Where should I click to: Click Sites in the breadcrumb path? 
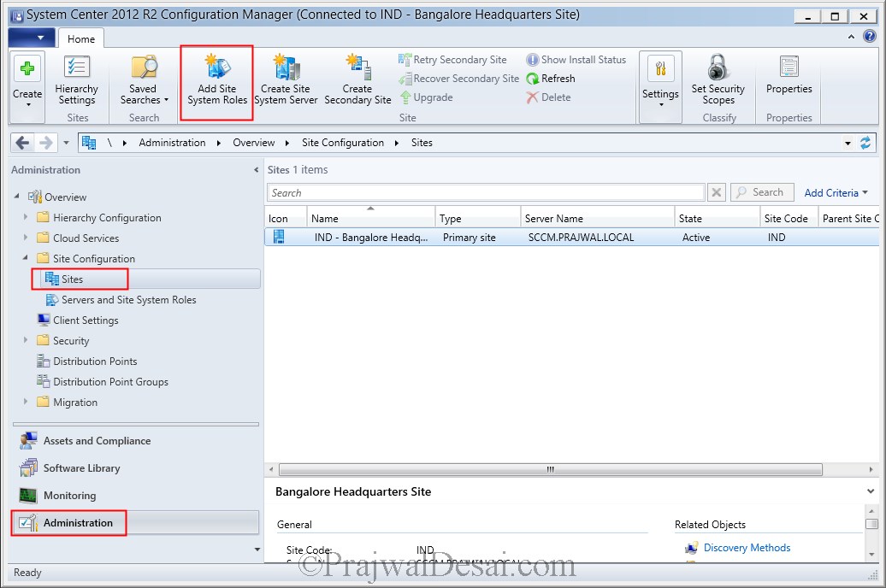422,143
